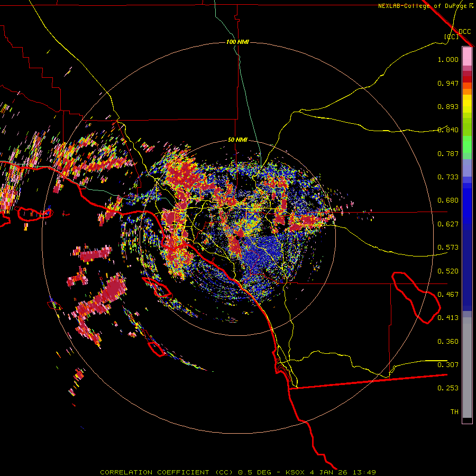Click the 50 NMI range ring label
This screenshot has height=476, width=476.
pyautogui.click(x=237, y=140)
